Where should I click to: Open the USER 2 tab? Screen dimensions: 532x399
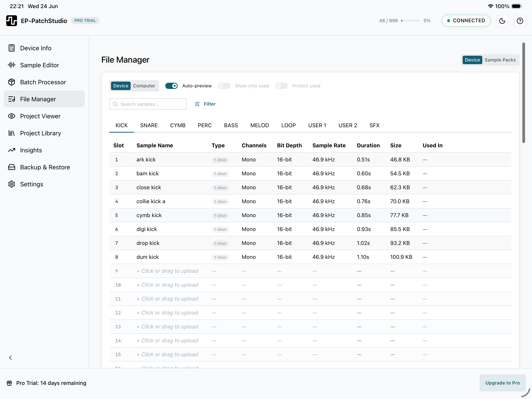point(348,125)
